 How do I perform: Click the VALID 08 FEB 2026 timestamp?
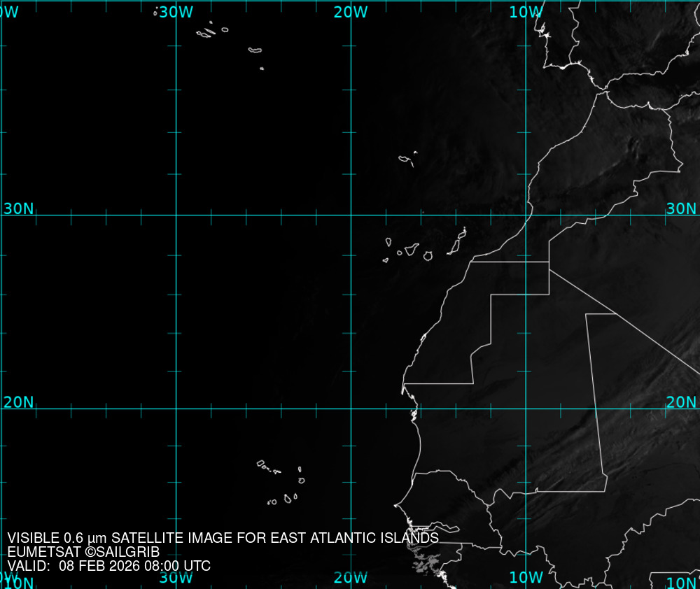108,566
